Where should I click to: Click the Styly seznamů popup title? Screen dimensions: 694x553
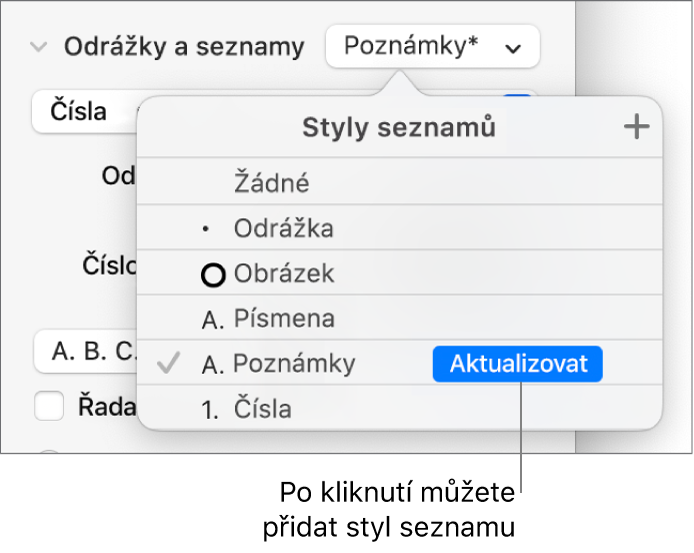coord(399,128)
